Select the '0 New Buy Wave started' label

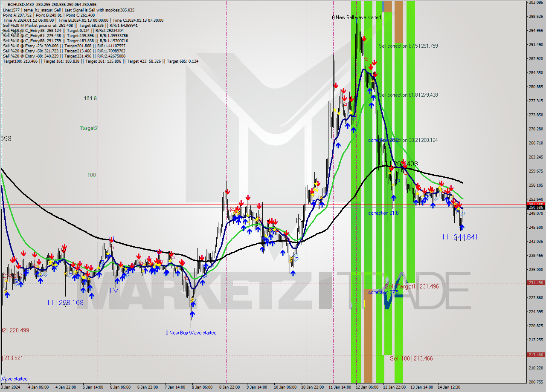[x=191, y=333]
